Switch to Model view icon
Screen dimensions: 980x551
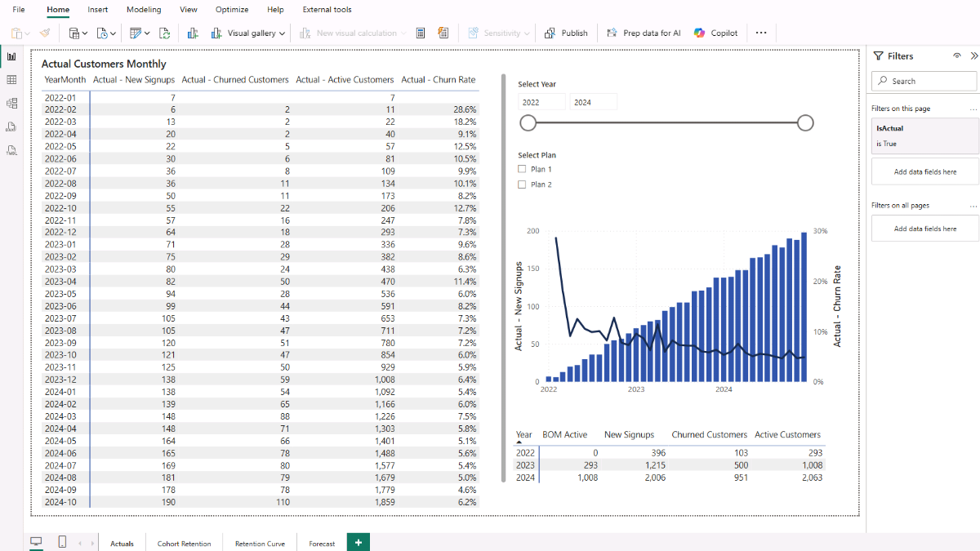11,104
